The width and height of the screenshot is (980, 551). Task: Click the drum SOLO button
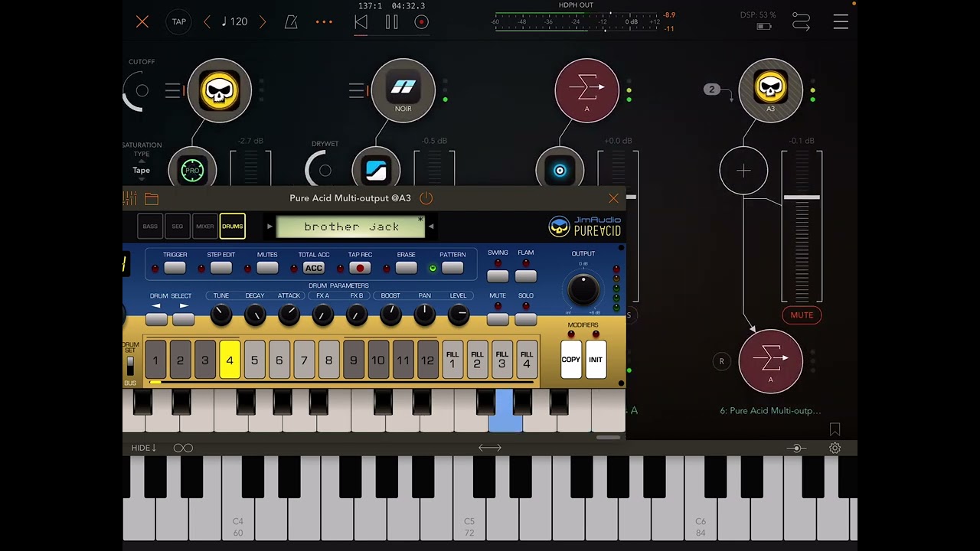(526, 319)
